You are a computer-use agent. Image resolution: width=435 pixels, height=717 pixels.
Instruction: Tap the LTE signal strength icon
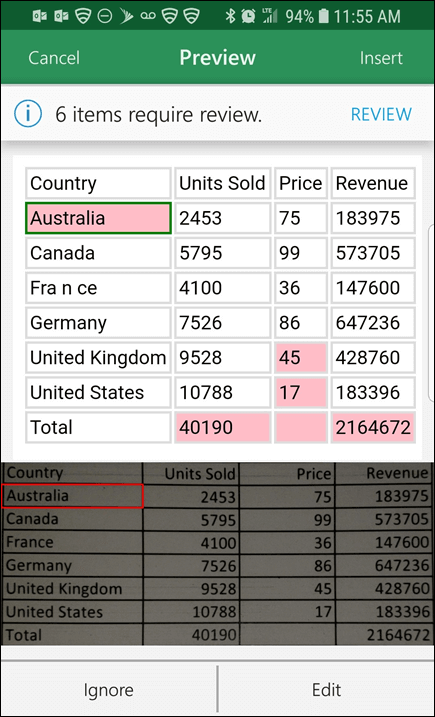click(269, 16)
